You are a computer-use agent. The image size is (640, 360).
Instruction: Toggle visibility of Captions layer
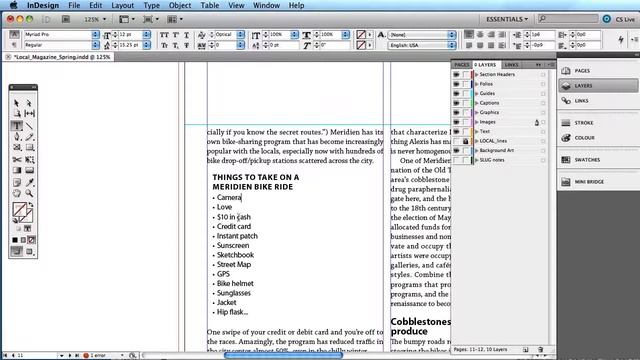456,103
